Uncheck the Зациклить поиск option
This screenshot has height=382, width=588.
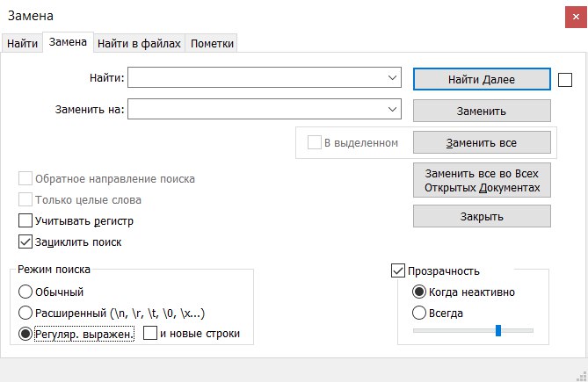[x=25, y=242]
